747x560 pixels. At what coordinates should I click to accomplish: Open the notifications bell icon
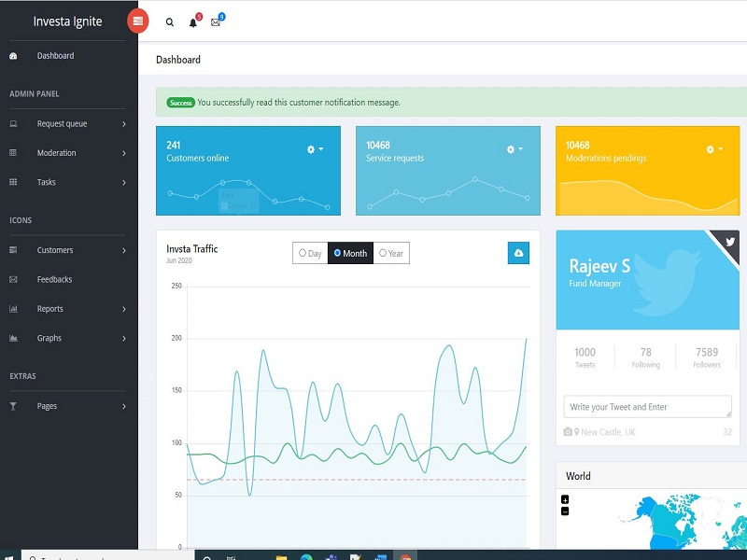193,22
